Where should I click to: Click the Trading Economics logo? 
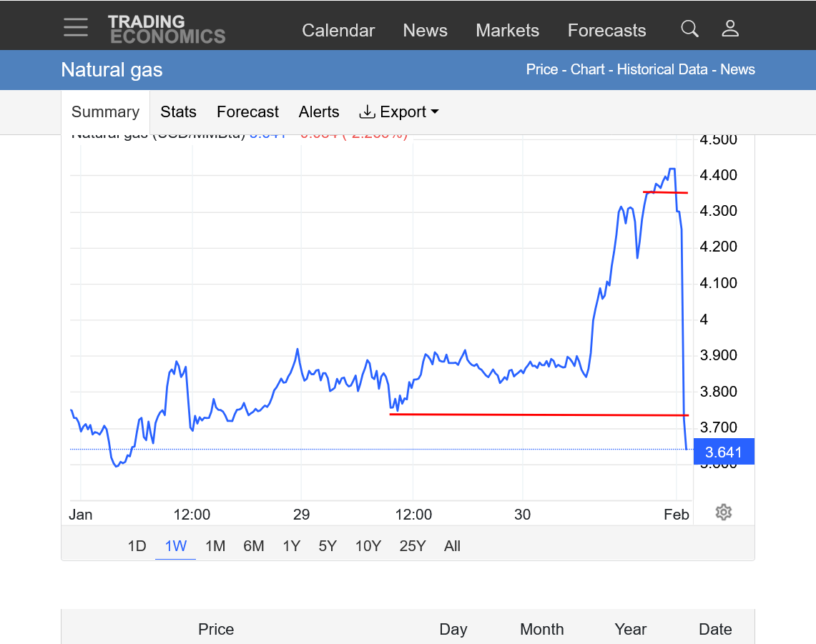pyautogui.click(x=166, y=29)
